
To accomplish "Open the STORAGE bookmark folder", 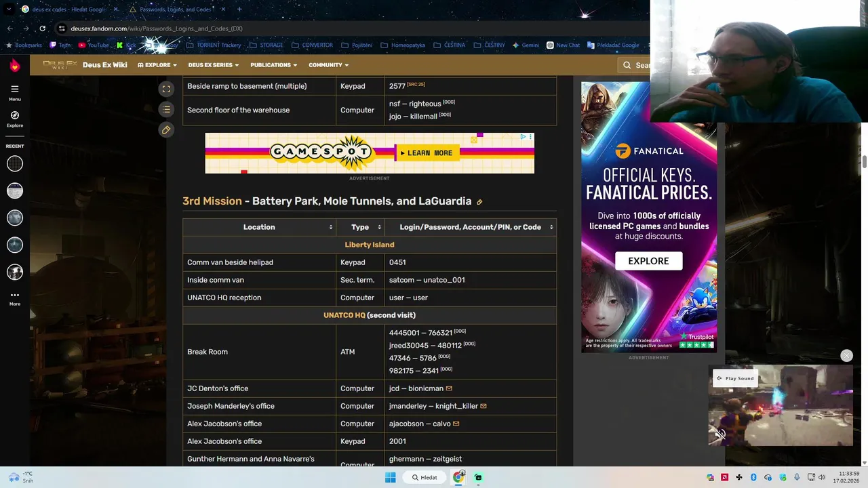I will pyautogui.click(x=267, y=45).
